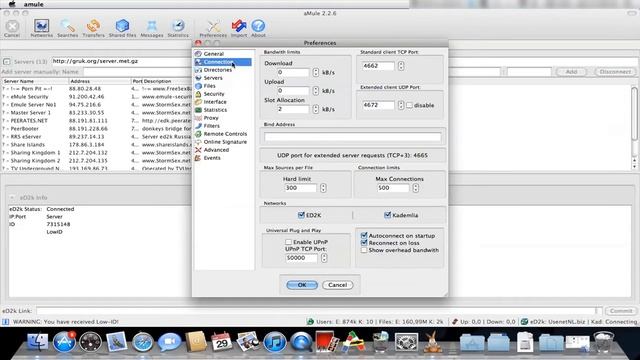Adjust the Extended client UDP Port stepper
Screen dimensions: 640x360
[x=401, y=105]
